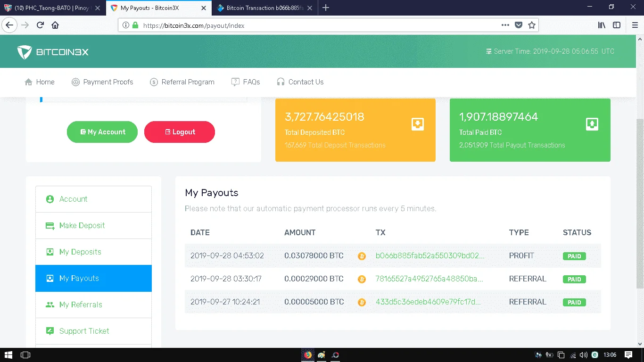Image resolution: width=644 pixels, height=362 pixels.
Task: Click PAID badge on the PROFIT row
Action: (x=574, y=256)
